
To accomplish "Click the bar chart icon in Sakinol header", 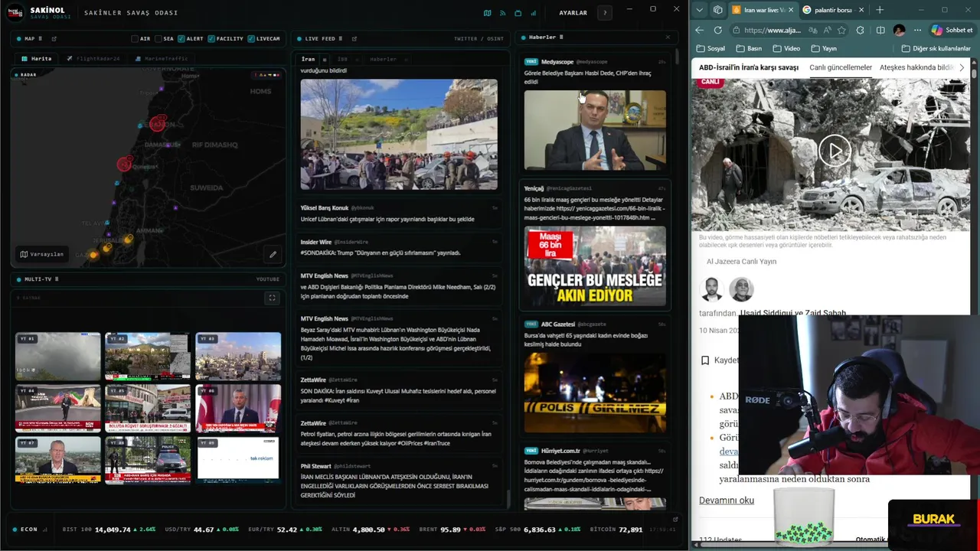I will (534, 13).
